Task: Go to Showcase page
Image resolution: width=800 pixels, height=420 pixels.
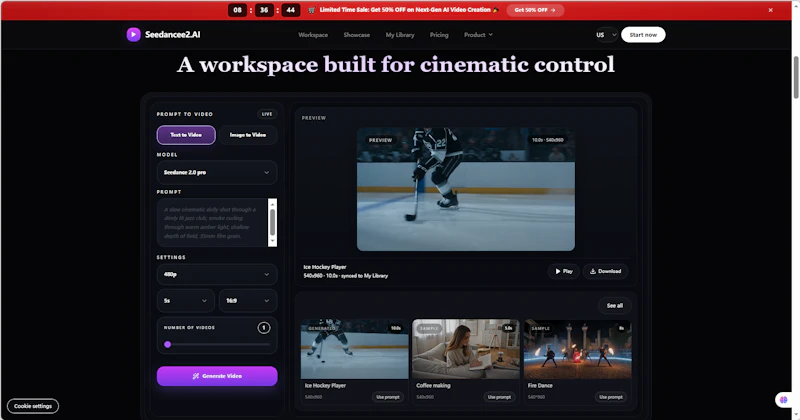Action: (x=357, y=35)
